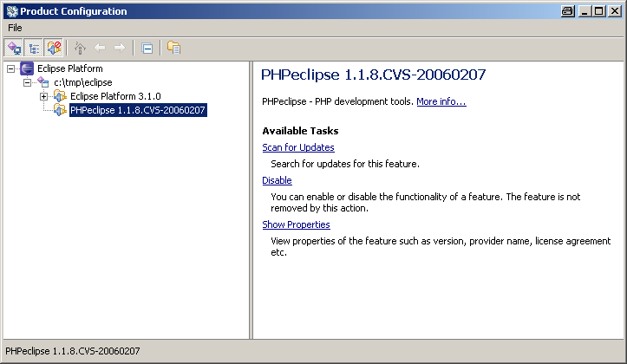Screen dimensions: 627x364
Task: Click the Collapse All toolbar icon
Action: coord(147,49)
